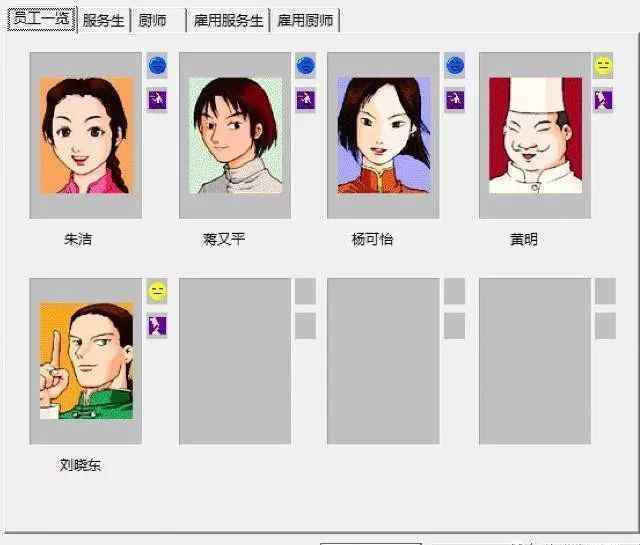Viewport: 640px width, 545px height.
Task: Click the purple activity icon beside 刘晓东
Action: (157, 325)
